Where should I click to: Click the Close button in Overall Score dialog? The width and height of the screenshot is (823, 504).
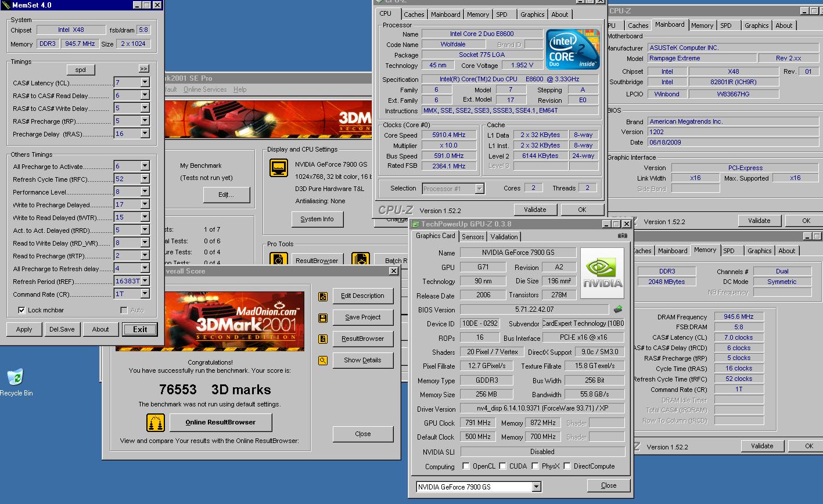tap(362, 434)
